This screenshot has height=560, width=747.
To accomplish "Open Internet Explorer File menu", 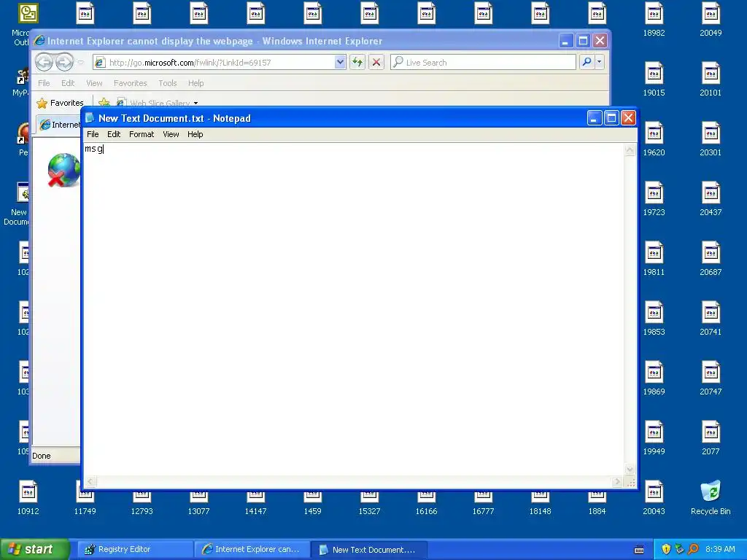I will (x=44, y=83).
